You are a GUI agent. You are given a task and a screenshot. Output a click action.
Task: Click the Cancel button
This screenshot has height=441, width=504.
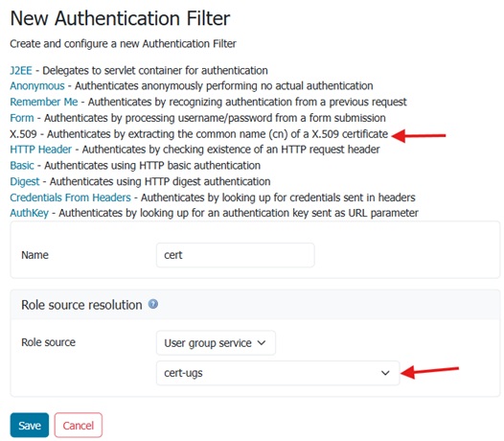(79, 426)
